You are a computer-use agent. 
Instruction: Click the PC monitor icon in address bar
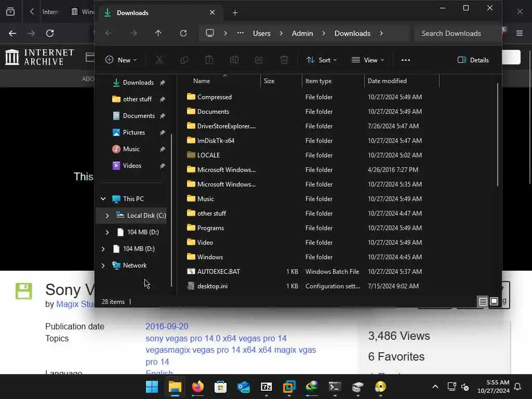click(210, 33)
